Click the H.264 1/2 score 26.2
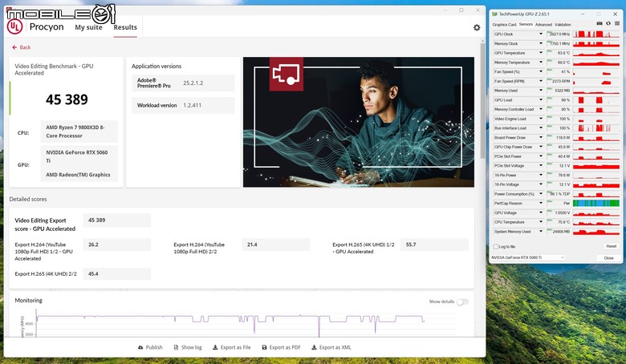 tap(117, 245)
